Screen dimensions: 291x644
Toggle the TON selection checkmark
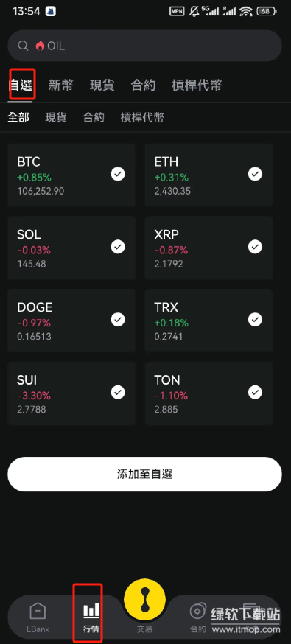(256, 393)
